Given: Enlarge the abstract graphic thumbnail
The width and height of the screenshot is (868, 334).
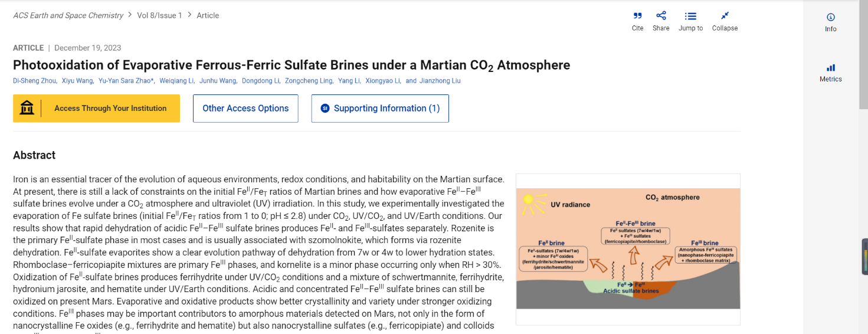Looking at the screenshot, I should (x=628, y=249).
